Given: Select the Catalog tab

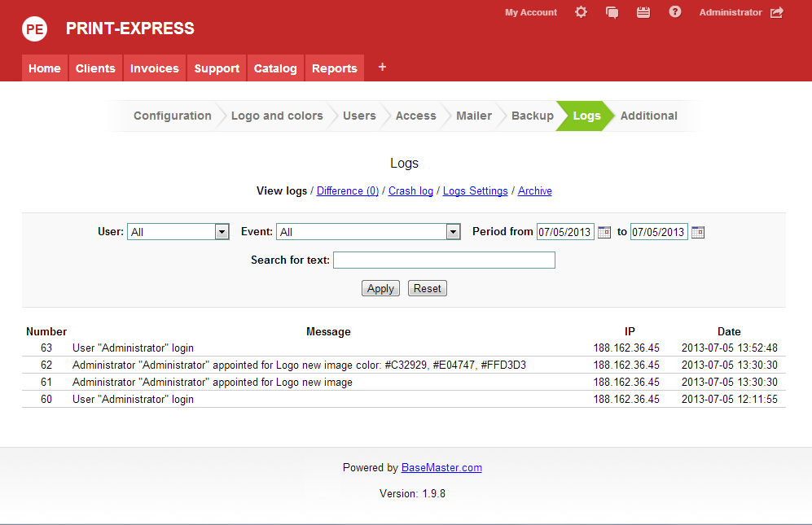Looking at the screenshot, I should point(275,68).
